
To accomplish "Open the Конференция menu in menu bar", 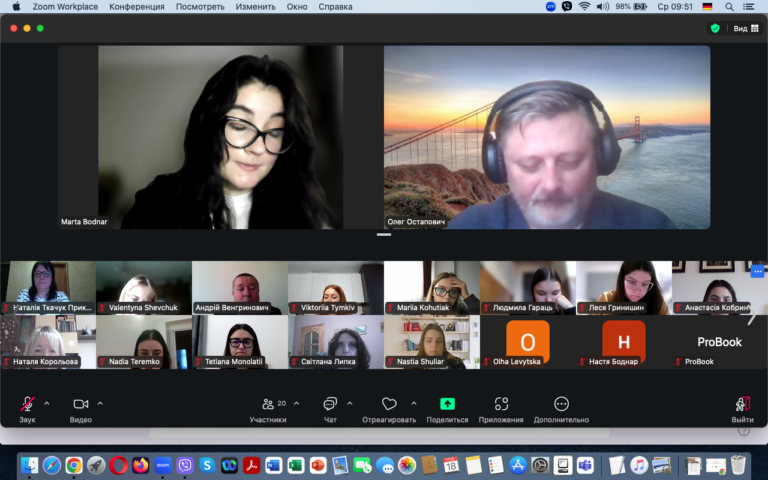I will (x=137, y=7).
